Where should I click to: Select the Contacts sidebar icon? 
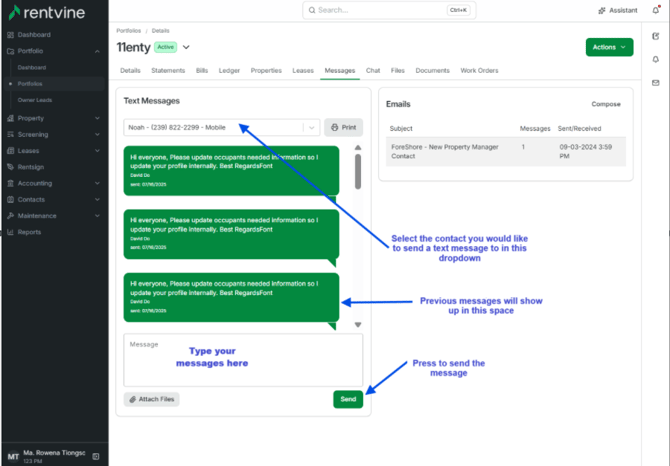[11, 199]
